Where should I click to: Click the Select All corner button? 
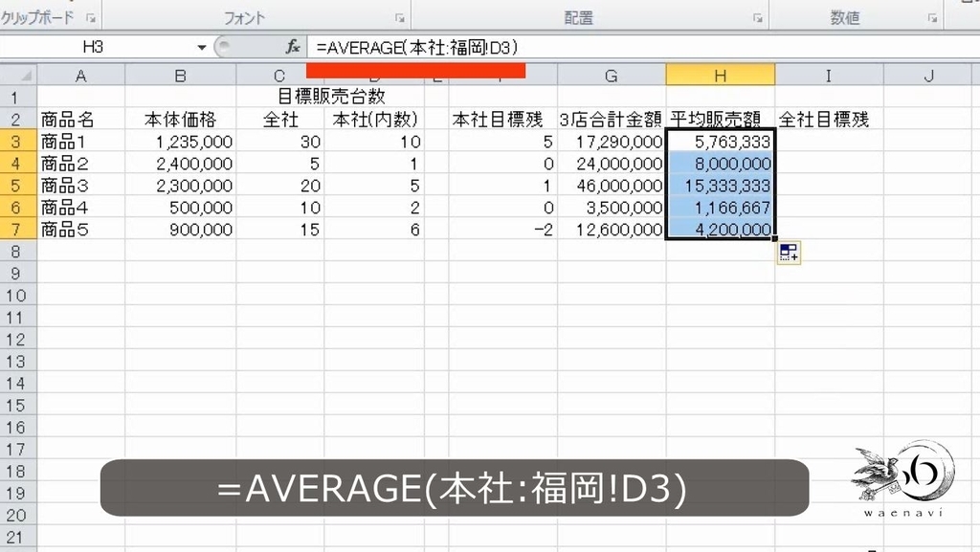pos(19,76)
